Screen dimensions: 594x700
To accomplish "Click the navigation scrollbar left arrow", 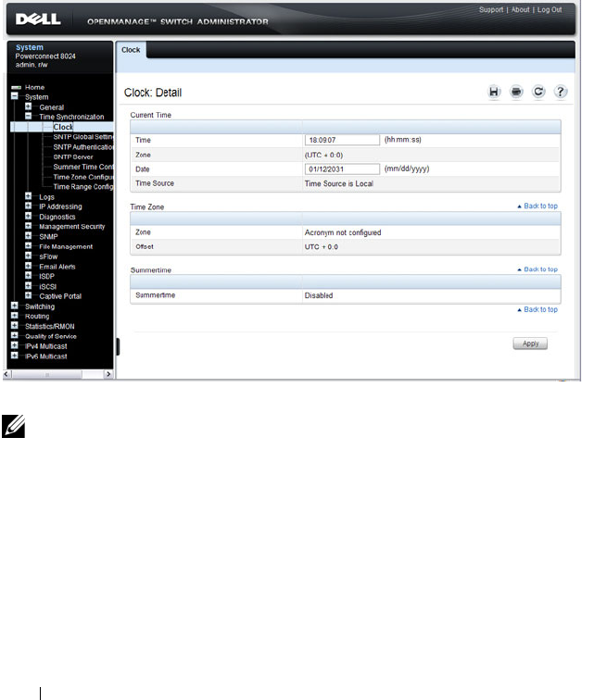I will 6,374.
